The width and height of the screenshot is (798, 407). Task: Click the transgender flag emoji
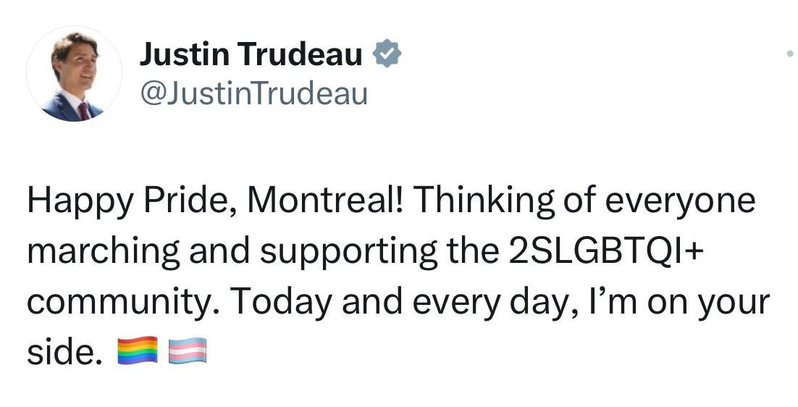tap(188, 353)
